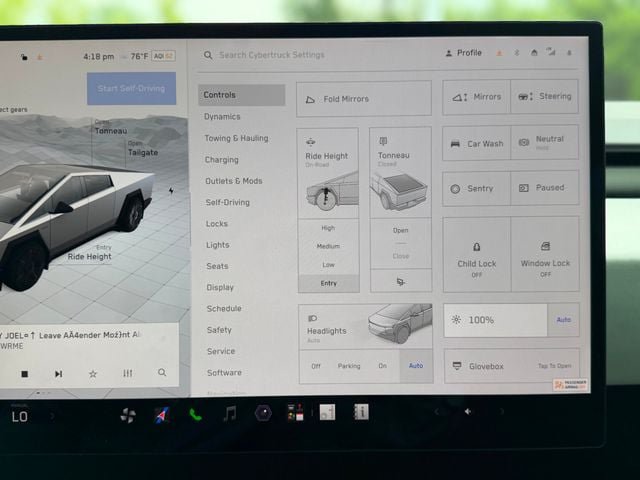Adjust Steering button
This screenshot has width=640, height=480.
tap(544, 96)
